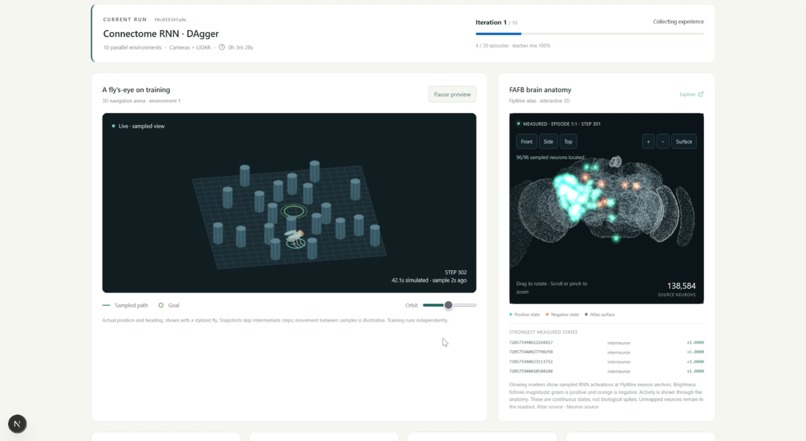
Task: Open the Next.js dev tools badge
Action: click(17, 424)
